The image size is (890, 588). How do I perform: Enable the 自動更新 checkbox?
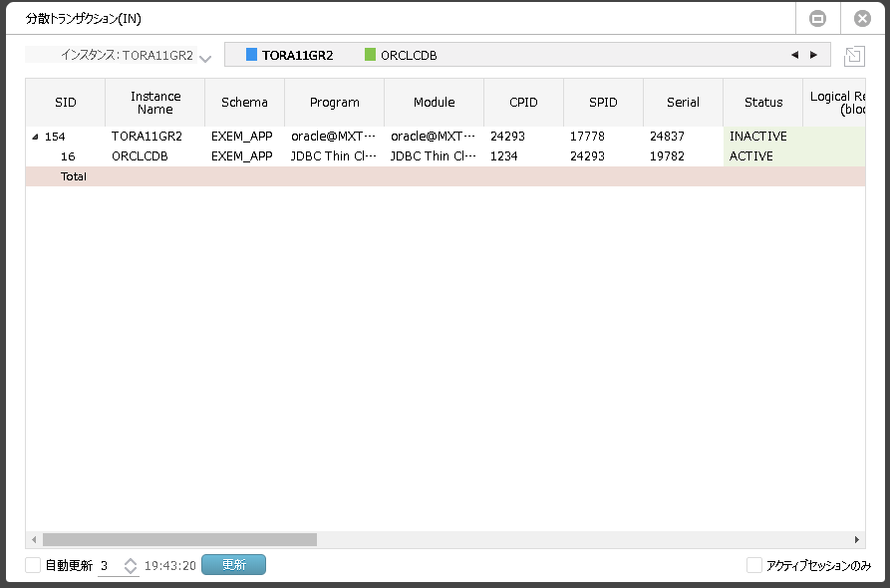(x=33, y=565)
